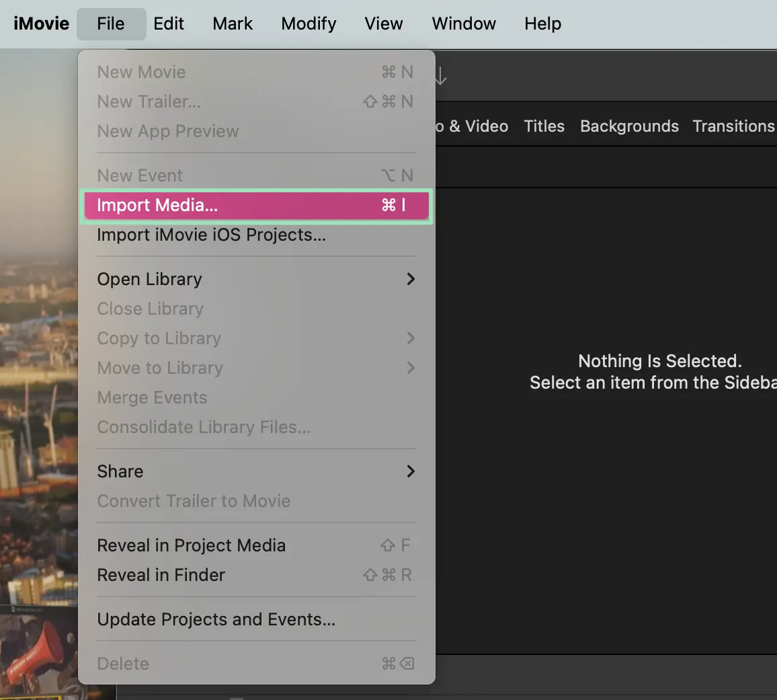Expand the Share submenu
This screenshot has height=700, width=777.
(x=257, y=471)
